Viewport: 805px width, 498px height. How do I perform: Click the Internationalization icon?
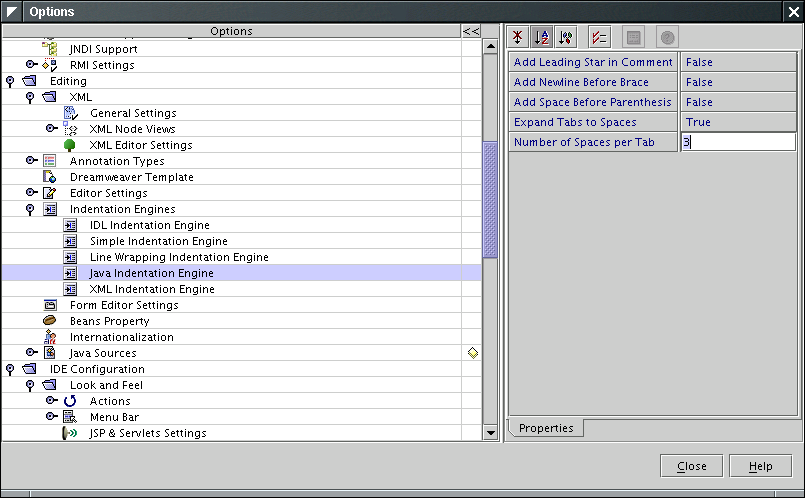pos(50,337)
